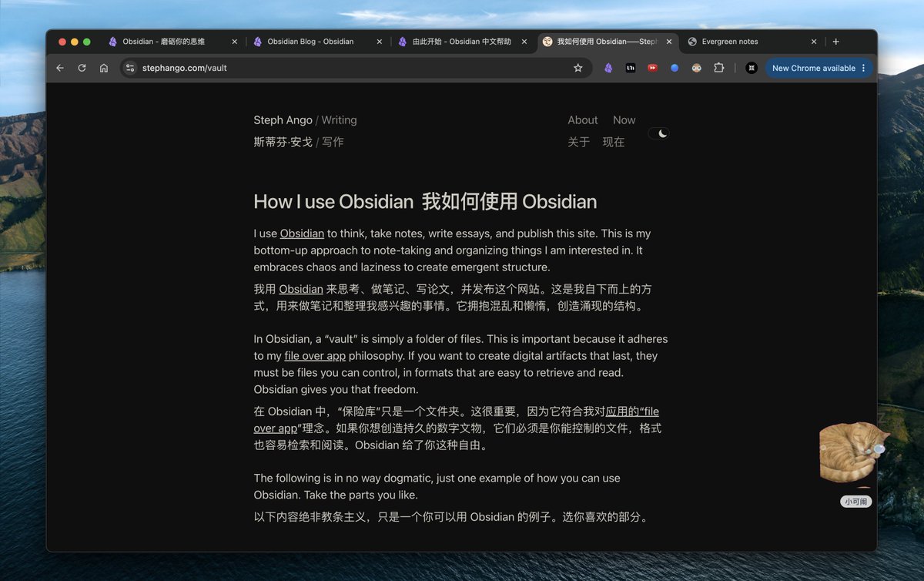The image size is (924, 581).
Task: Close the 'Obsidian Blog - Obsidian' tab
Action: (380, 42)
